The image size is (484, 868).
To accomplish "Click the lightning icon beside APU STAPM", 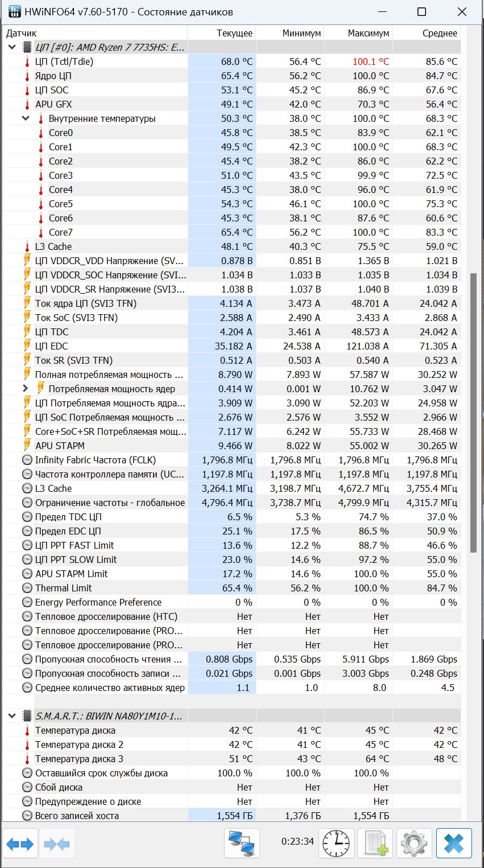I will tap(27, 446).
